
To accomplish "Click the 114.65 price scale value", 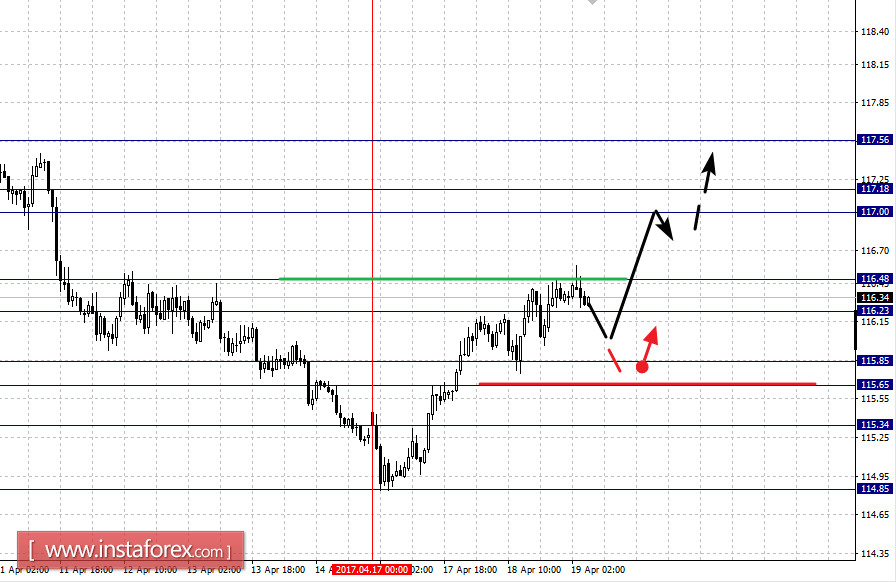I will coord(875,515).
